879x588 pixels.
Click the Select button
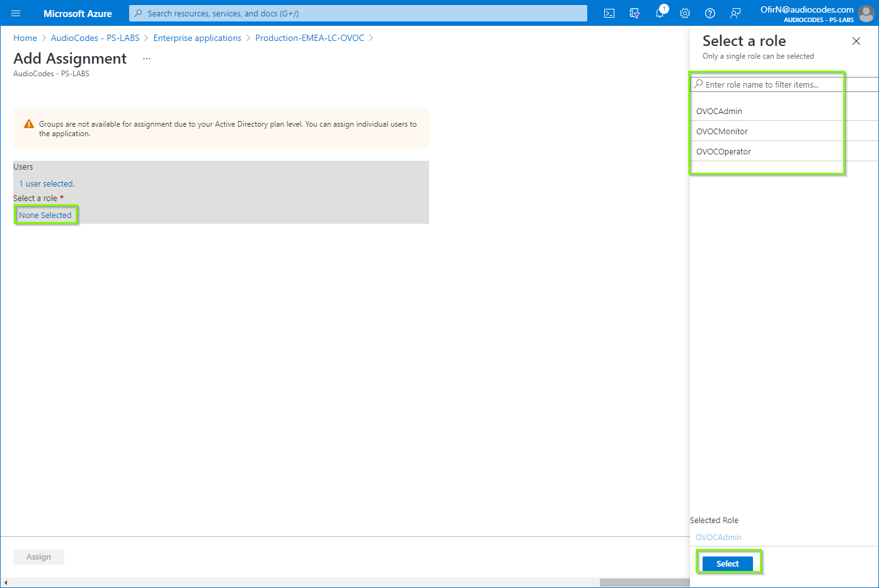[x=727, y=563]
